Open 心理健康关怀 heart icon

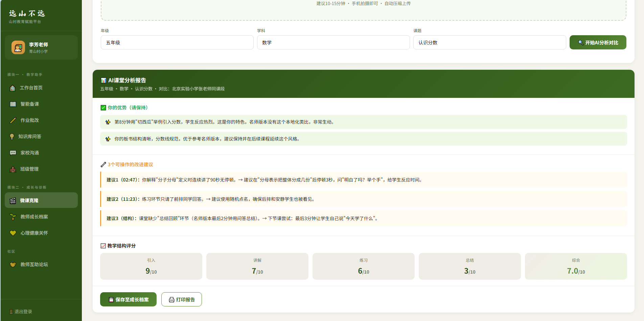coord(13,233)
